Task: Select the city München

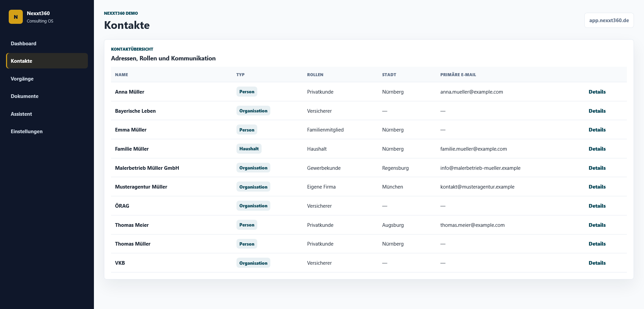Action: tap(392, 187)
